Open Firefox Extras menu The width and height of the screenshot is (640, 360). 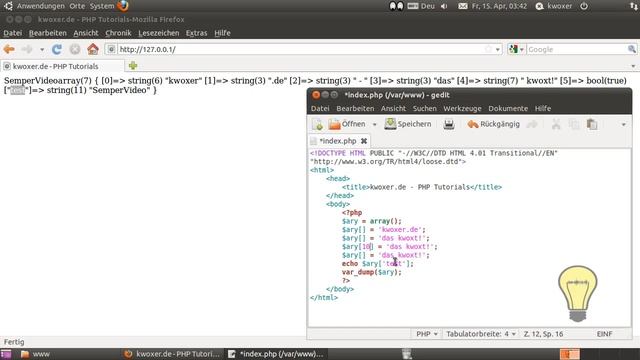click(x=196, y=33)
